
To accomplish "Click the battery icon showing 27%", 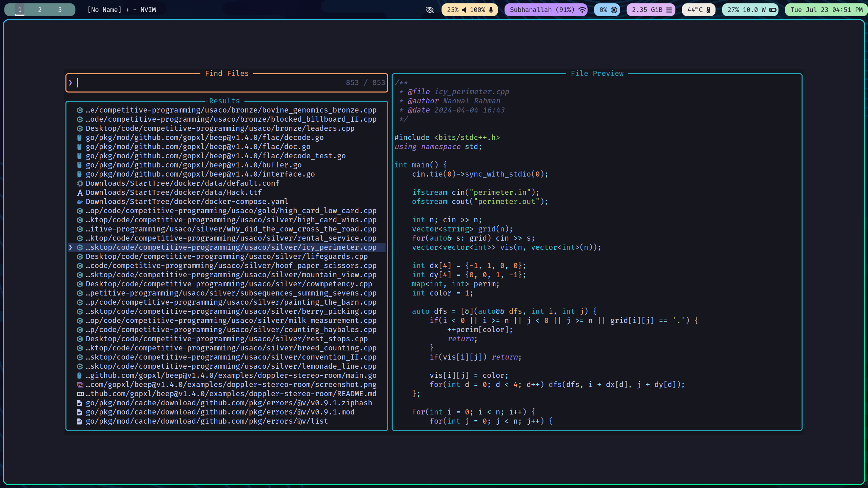I will (773, 10).
